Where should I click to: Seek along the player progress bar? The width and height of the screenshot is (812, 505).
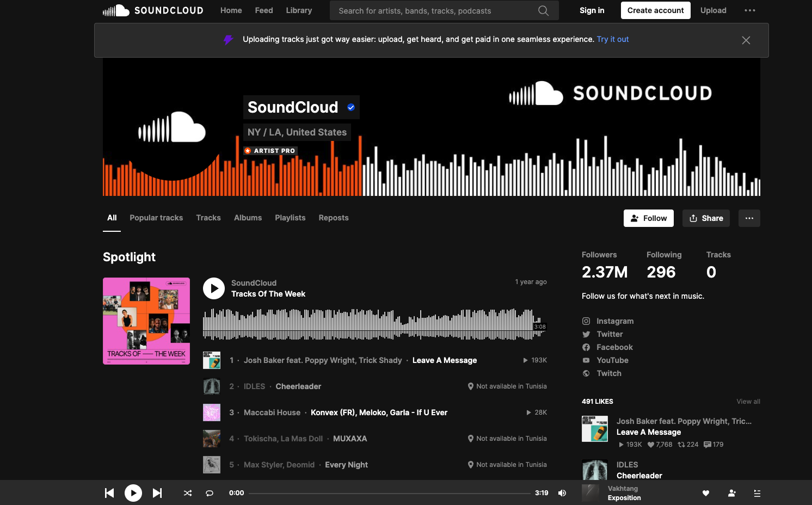(389, 493)
